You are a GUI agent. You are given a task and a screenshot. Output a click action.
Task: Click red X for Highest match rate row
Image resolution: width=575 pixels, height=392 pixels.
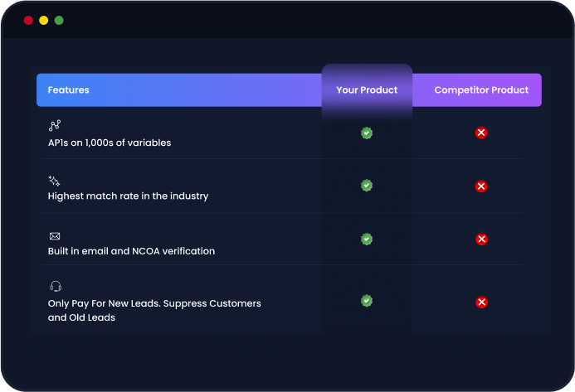click(x=481, y=186)
